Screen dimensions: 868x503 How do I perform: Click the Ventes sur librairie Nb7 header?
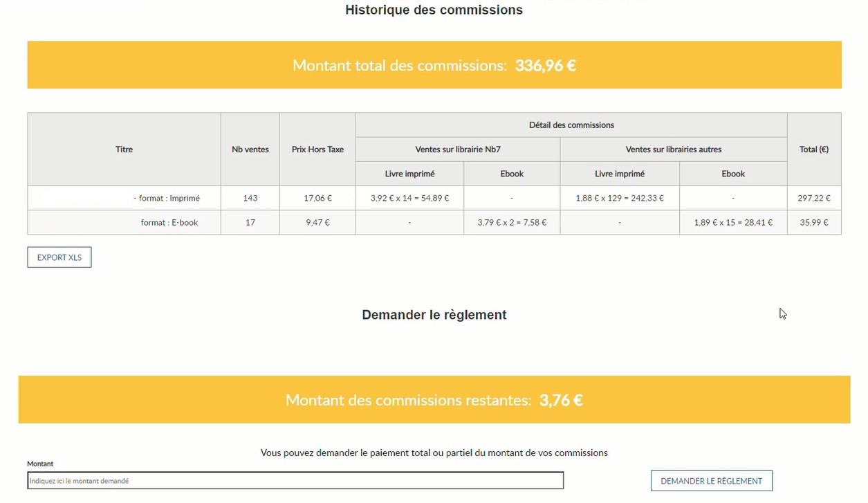458,149
